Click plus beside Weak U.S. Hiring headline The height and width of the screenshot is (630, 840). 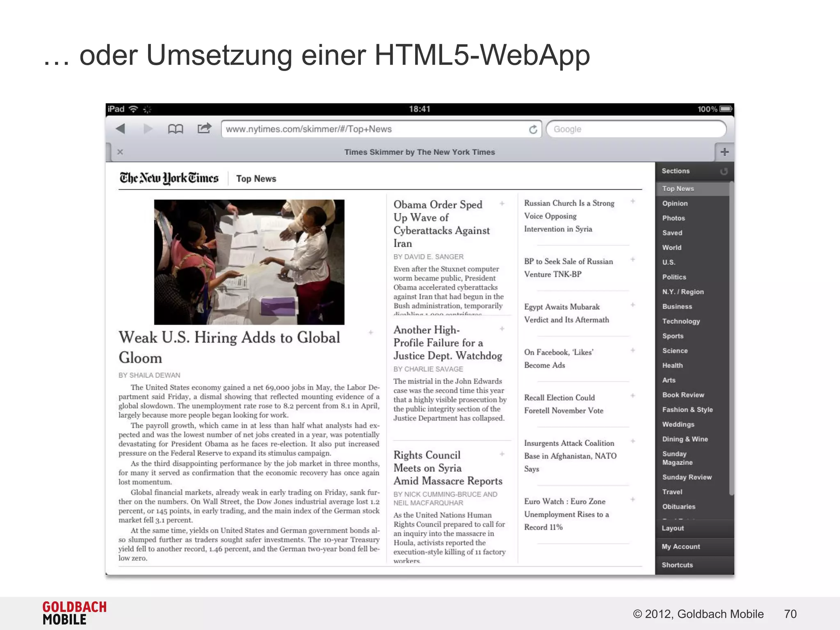pos(371,333)
